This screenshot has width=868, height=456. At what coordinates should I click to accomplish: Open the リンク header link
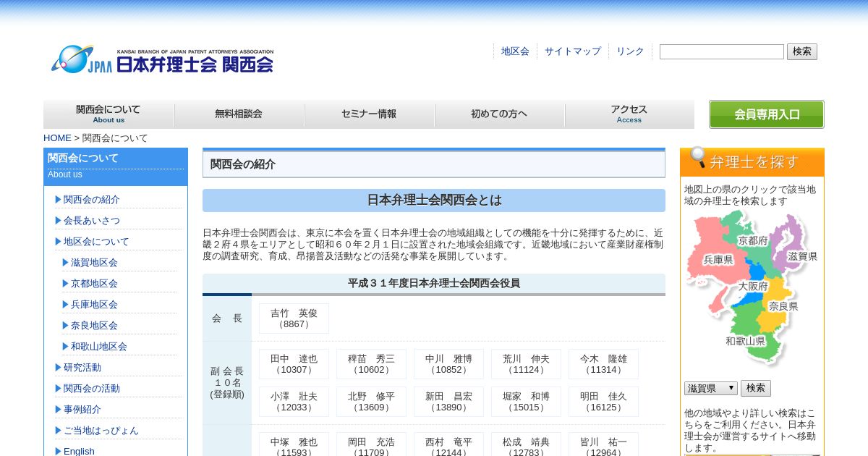coord(630,51)
